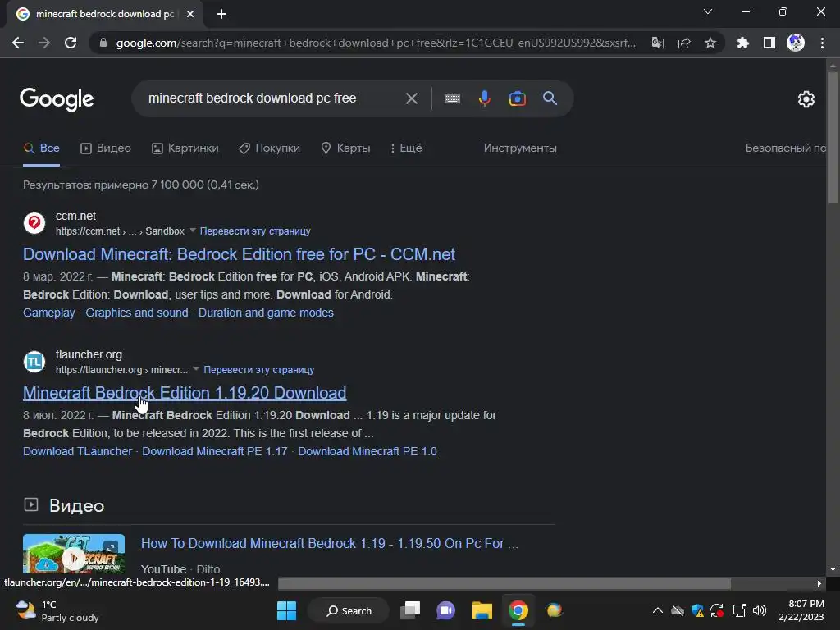Show hidden system tray icons
The height and width of the screenshot is (630, 840).
658,610
